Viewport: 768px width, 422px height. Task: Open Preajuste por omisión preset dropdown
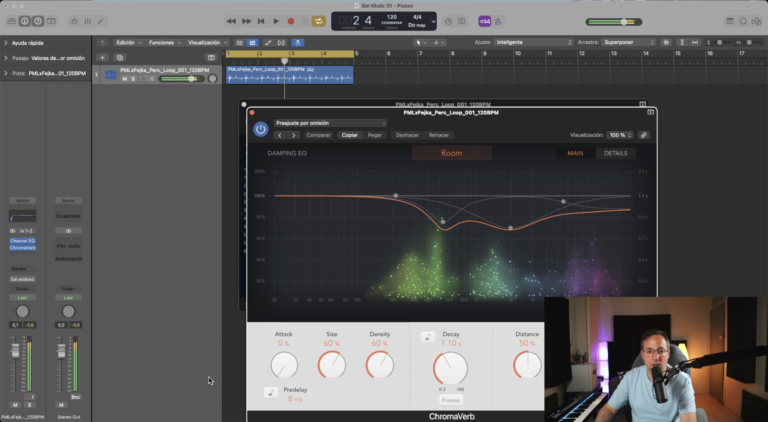click(331, 123)
